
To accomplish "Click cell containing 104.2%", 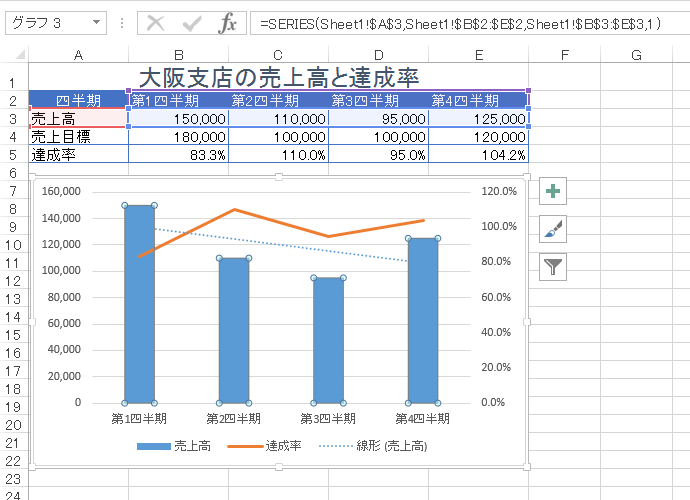I will click(478, 155).
